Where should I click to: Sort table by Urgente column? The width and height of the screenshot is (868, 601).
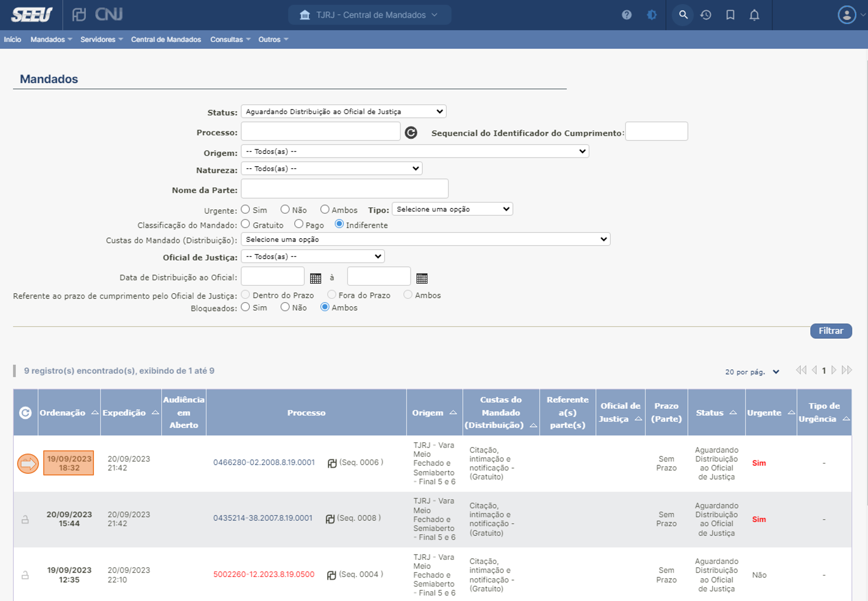coord(791,413)
